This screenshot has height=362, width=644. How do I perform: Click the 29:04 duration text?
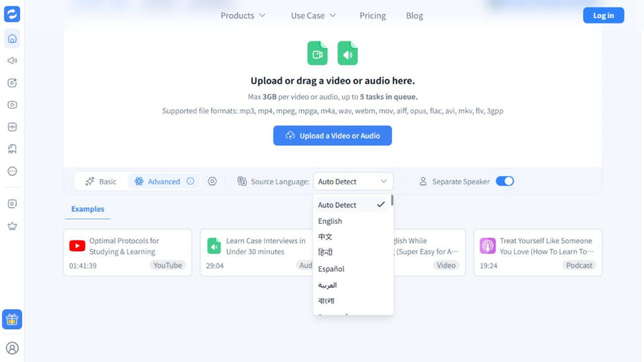coord(215,266)
